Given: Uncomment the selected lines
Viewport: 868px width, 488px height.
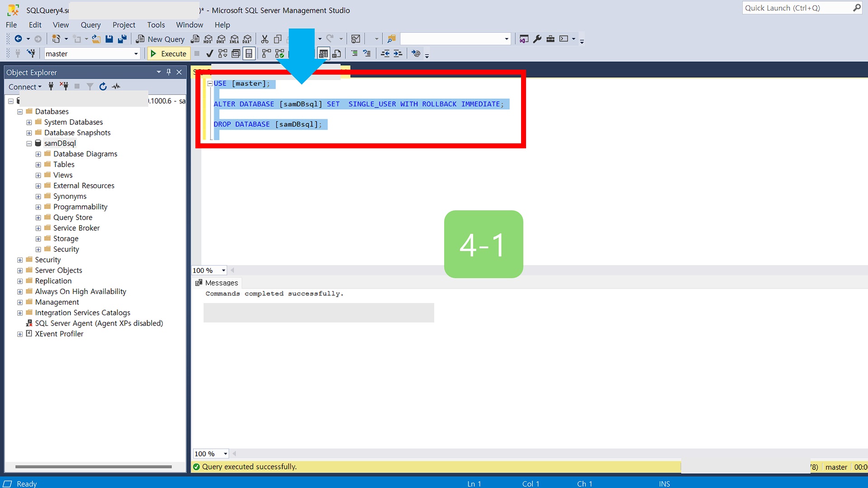Looking at the screenshot, I should click(x=367, y=54).
